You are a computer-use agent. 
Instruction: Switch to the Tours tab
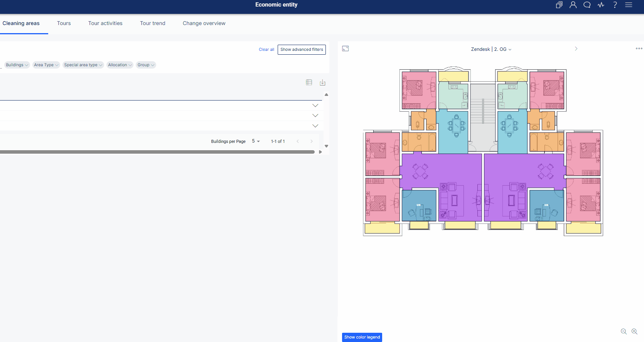click(64, 23)
